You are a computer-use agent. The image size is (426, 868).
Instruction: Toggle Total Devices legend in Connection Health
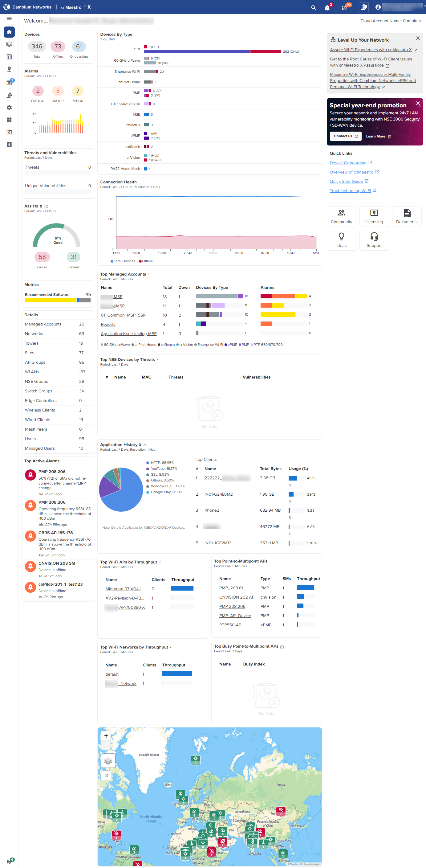[x=123, y=261]
